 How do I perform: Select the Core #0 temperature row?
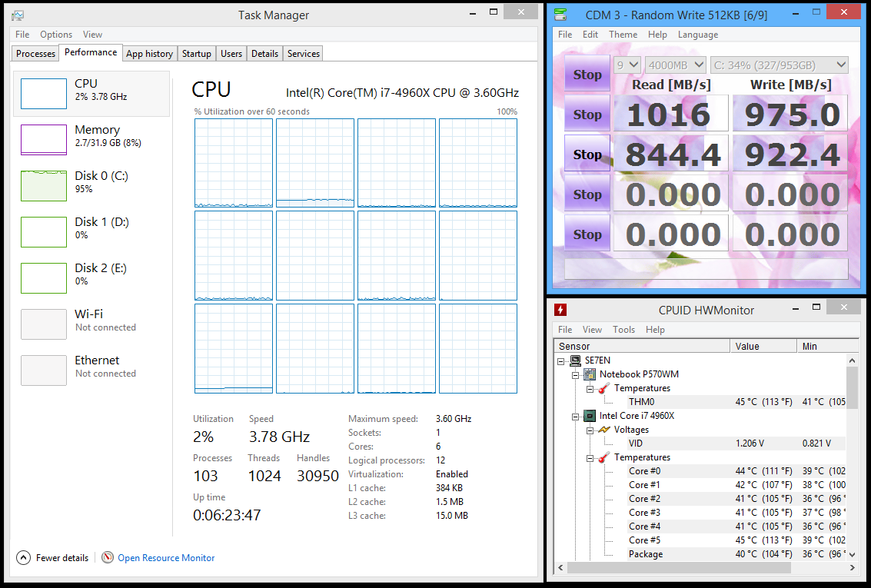(737, 471)
